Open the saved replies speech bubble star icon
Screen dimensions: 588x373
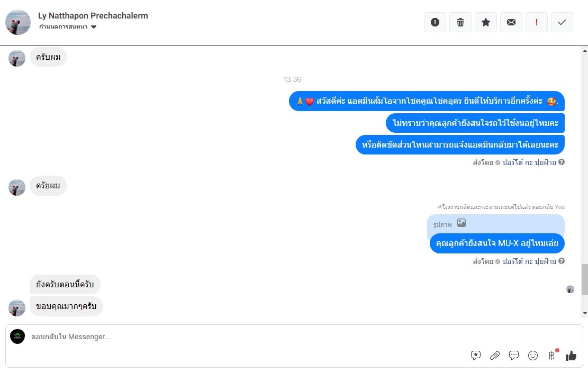[475, 356]
